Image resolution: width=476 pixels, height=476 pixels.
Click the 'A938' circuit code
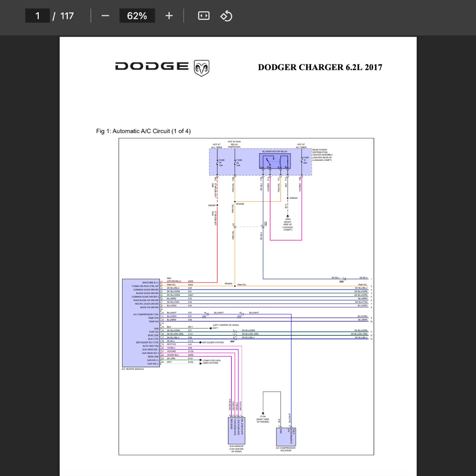(191, 281)
